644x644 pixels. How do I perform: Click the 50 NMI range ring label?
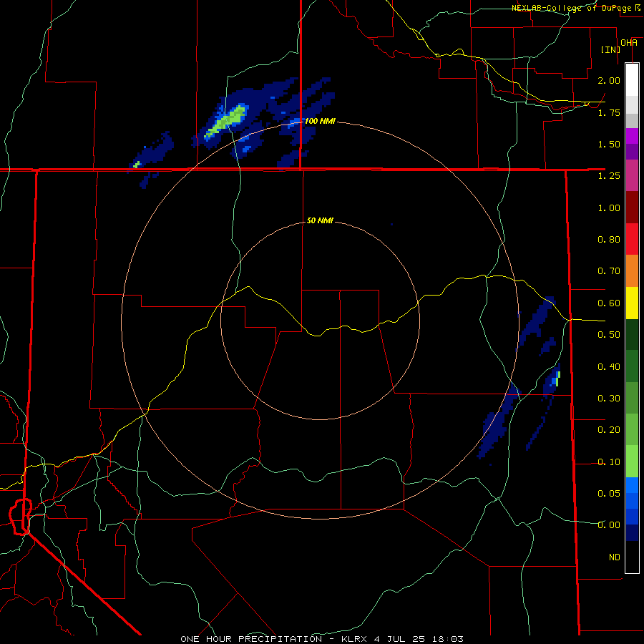[x=320, y=220]
